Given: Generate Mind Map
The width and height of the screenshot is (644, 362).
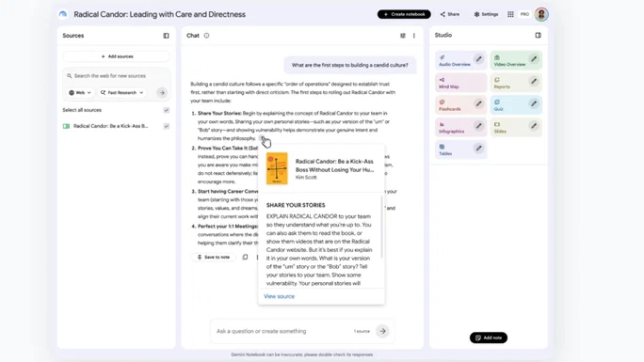Looking at the screenshot, I should pos(460,83).
